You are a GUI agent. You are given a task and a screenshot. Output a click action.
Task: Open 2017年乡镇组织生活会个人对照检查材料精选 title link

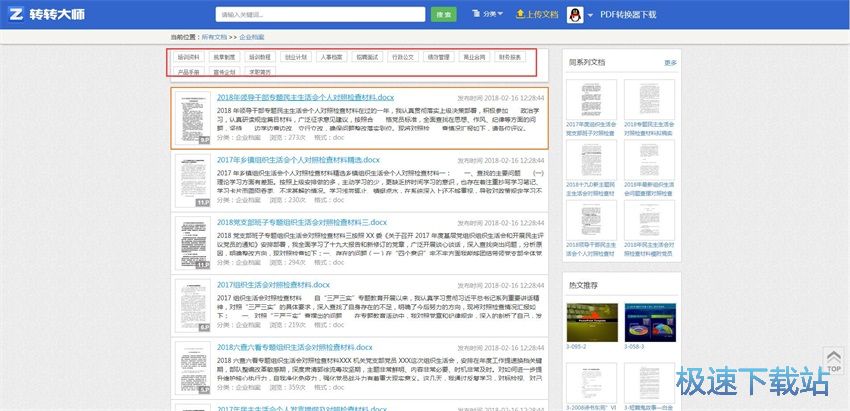coord(298,160)
